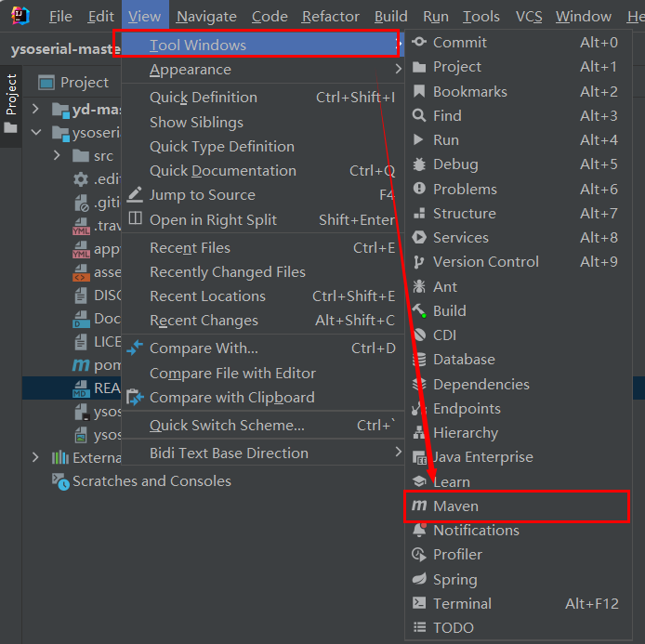The image size is (645, 644).
Task: Select the pom Maven file in tree
Action: 97,365
